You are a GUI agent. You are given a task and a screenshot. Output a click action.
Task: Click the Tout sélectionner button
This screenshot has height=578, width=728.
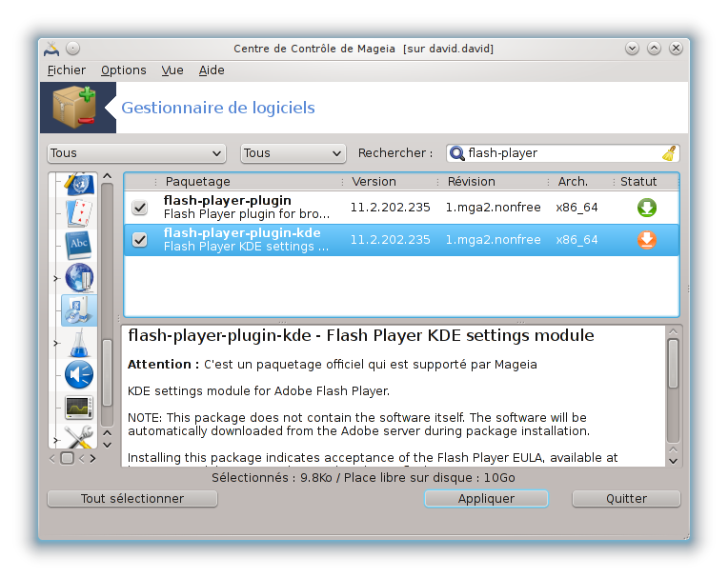132,499
